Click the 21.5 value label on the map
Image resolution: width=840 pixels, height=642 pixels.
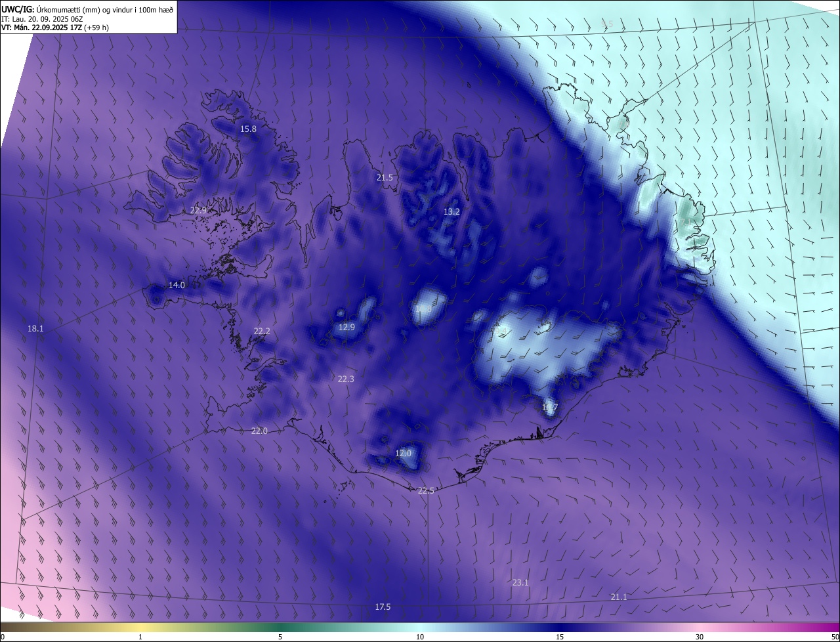385,178
